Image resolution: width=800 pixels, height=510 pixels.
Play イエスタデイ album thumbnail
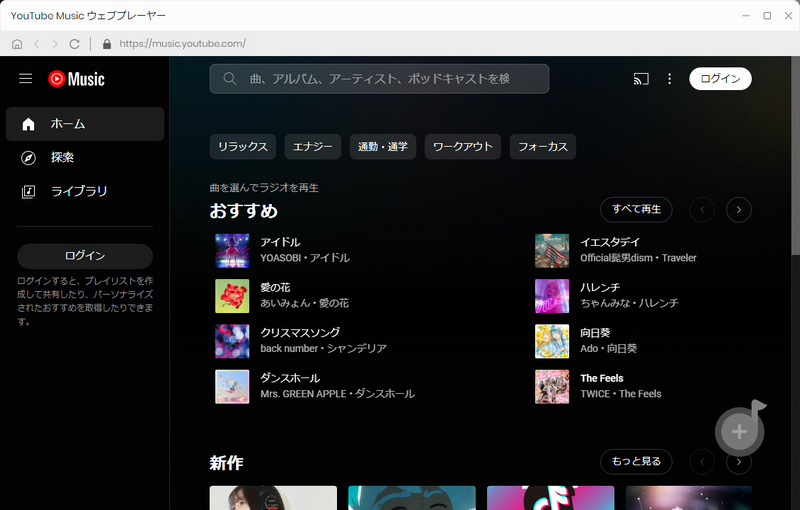(552, 250)
